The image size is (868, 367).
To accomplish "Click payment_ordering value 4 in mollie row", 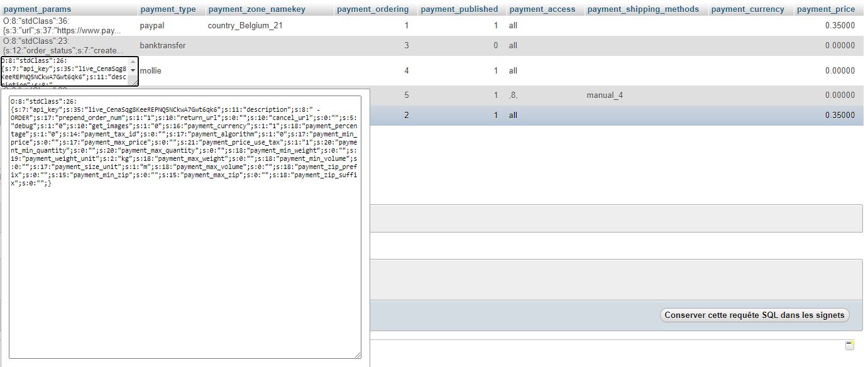I will click(x=407, y=71).
